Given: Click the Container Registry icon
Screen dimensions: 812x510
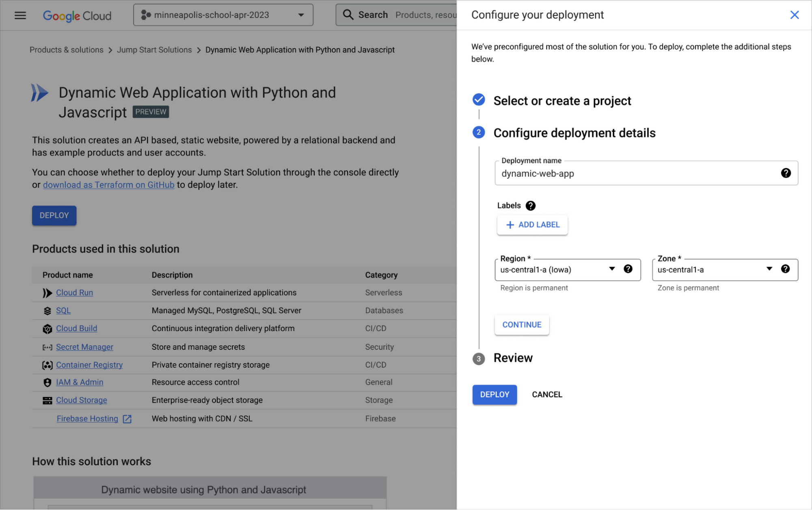Looking at the screenshot, I should point(46,365).
